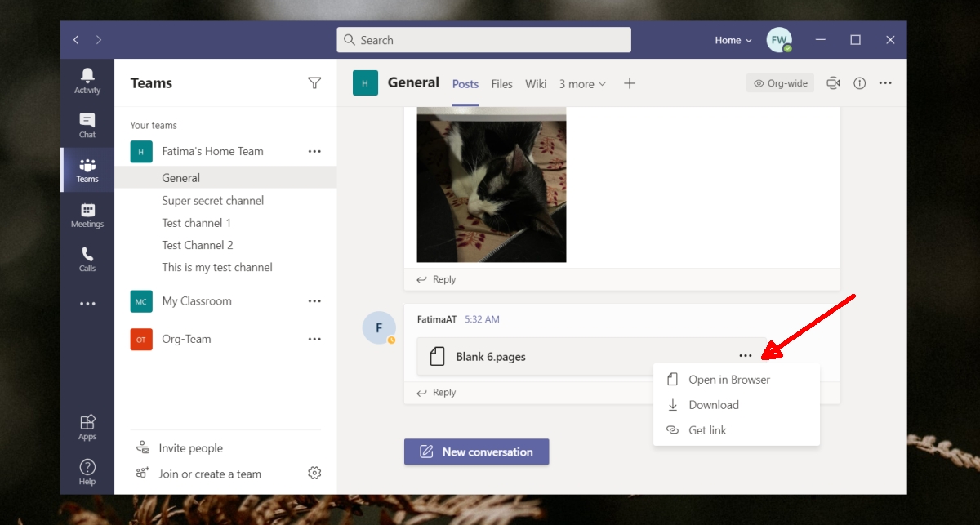This screenshot has height=525, width=980.
Task: Reply to the Blank 6.pages post
Action: 436,393
